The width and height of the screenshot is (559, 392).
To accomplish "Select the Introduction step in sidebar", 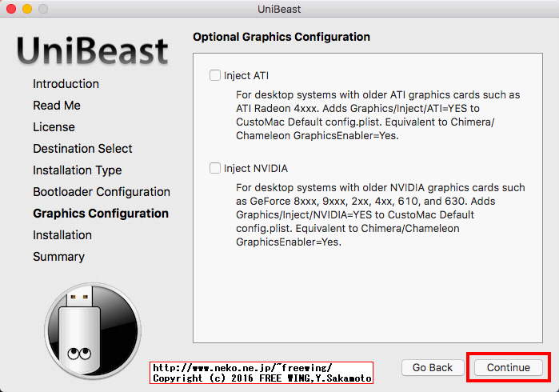I will coord(66,84).
